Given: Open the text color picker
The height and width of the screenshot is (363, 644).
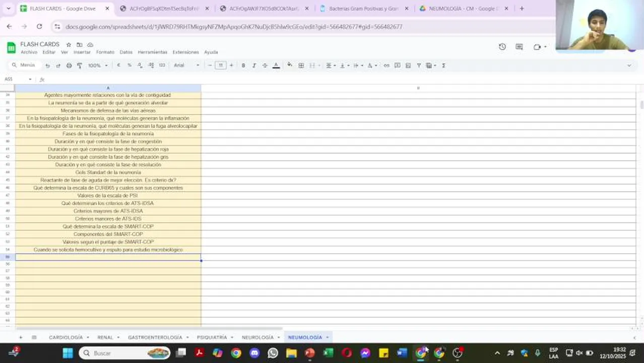Looking at the screenshot, I should pyautogui.click(x=276, y=66).
